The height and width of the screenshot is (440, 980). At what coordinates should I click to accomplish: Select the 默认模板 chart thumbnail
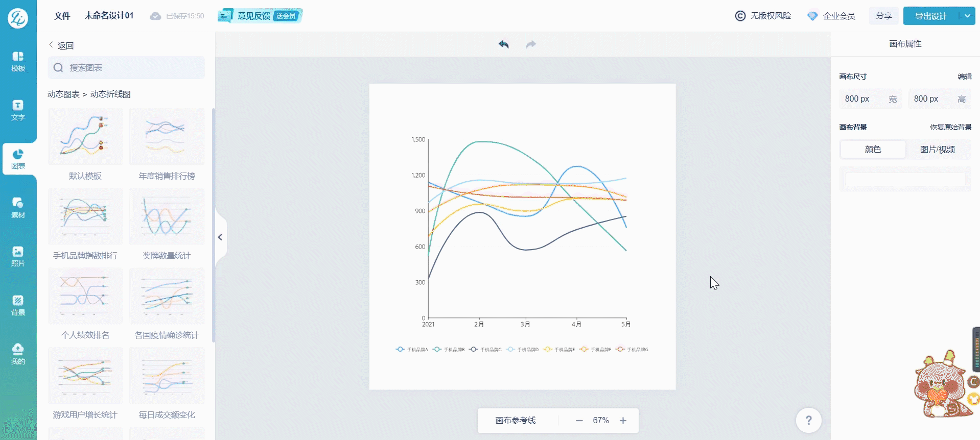click(85, 137)
